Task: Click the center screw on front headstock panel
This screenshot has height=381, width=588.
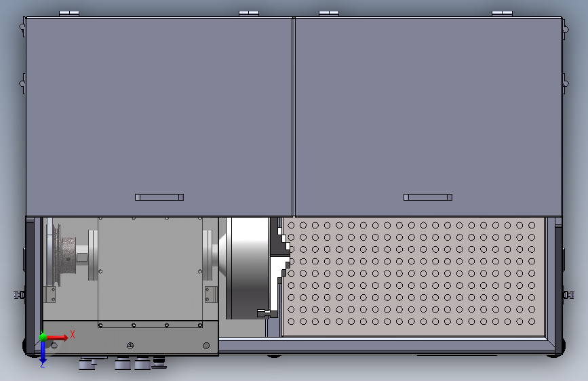Action: (x=130, y=345)
